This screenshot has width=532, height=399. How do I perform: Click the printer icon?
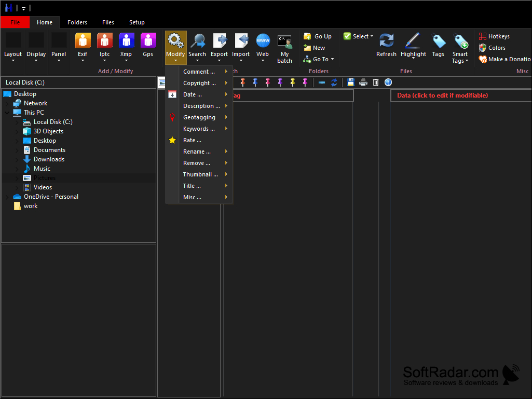(363, 82)
